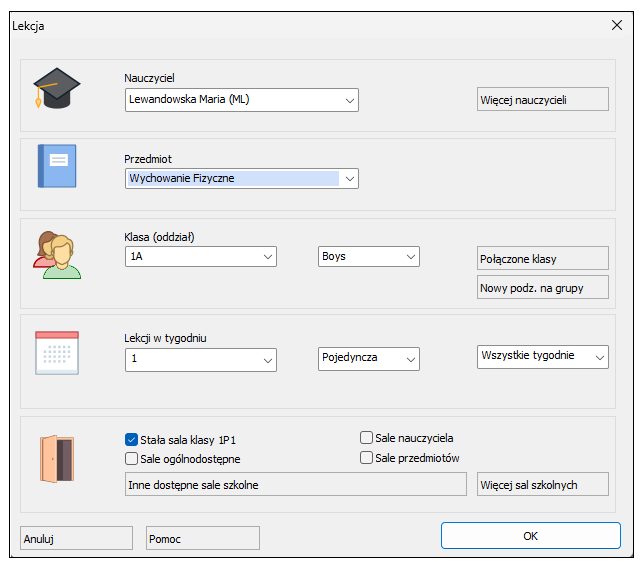Open the Nauczyciel teacher dropdown

[x=242, y=100]
